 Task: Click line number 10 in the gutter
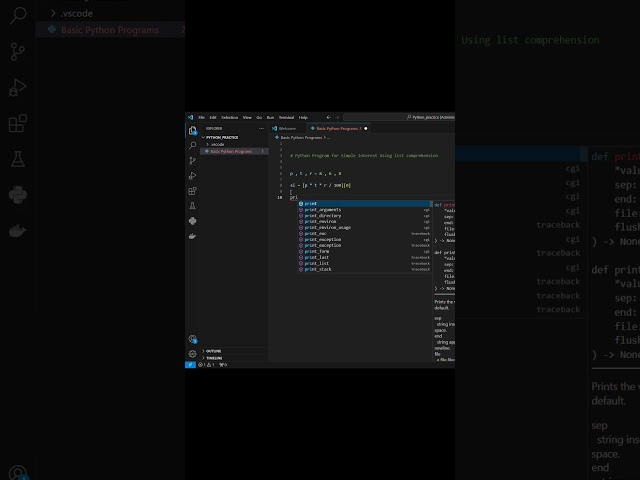[280, 198]
